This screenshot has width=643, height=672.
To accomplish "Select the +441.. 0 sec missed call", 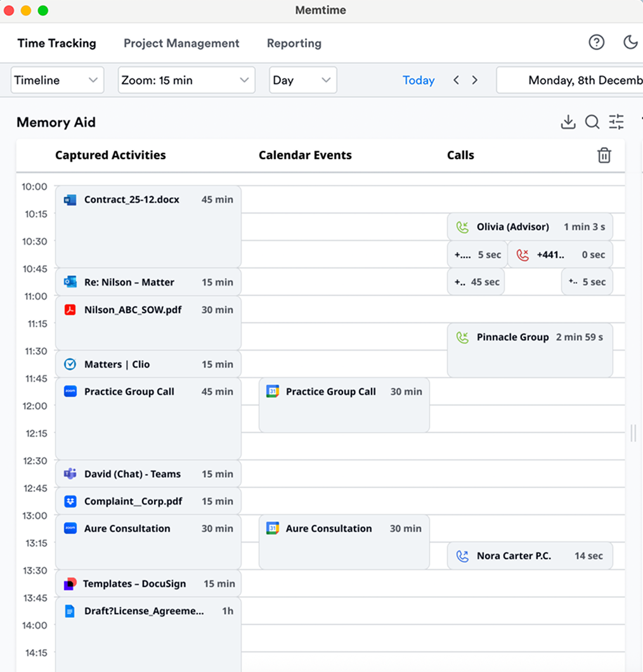I will tap(561, 255).
